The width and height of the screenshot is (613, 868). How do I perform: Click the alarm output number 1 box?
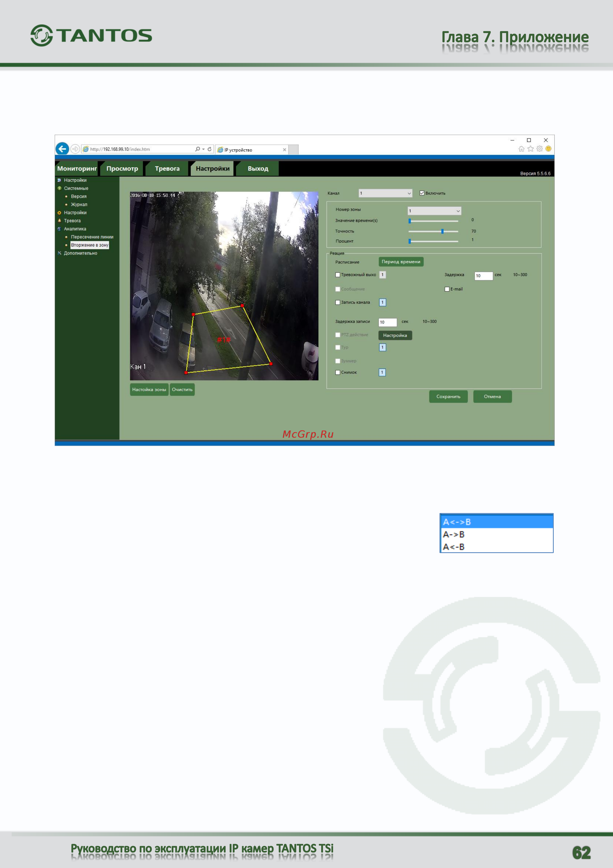[x=382, y=275]
